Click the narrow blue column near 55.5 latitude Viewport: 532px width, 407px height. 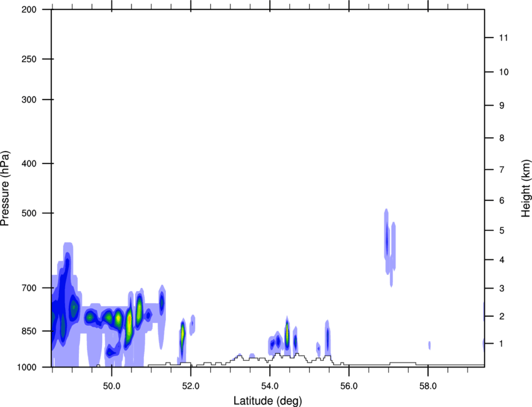tap(327, 337)
